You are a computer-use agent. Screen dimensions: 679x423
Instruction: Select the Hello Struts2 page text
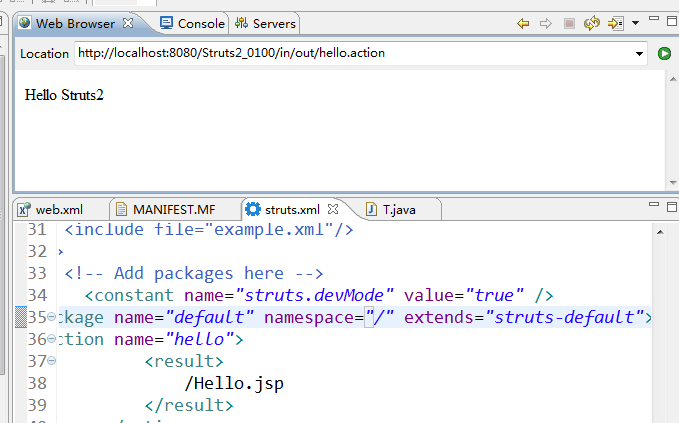click(64, 95)
